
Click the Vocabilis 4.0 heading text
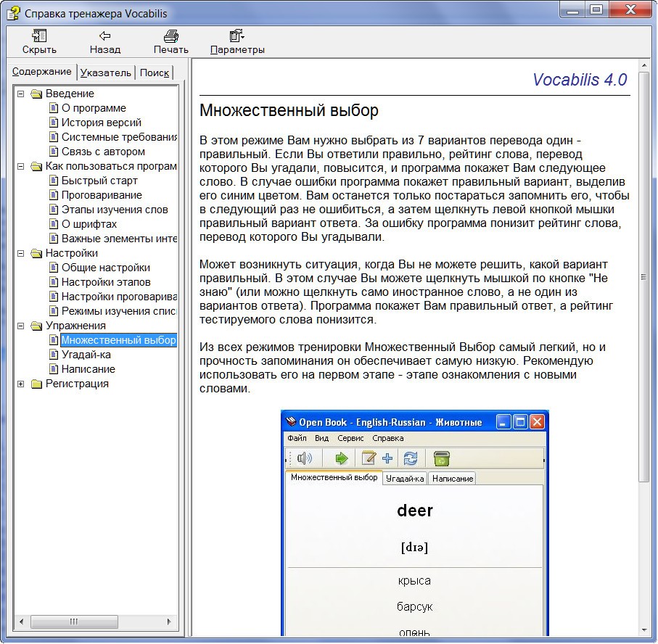(580, 80)
